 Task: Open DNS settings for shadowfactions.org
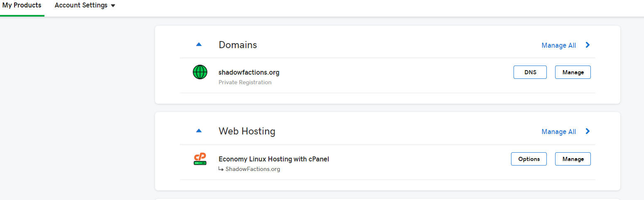click(530, 72)
